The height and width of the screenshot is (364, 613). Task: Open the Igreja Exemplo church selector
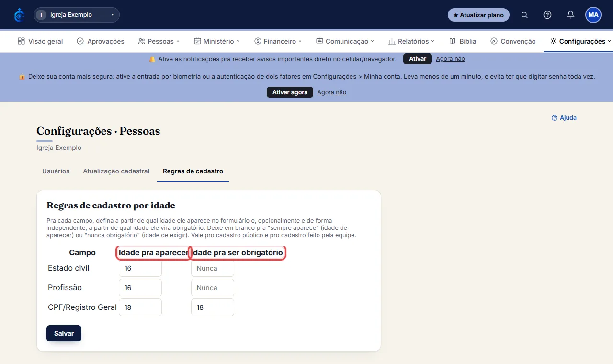77,15
